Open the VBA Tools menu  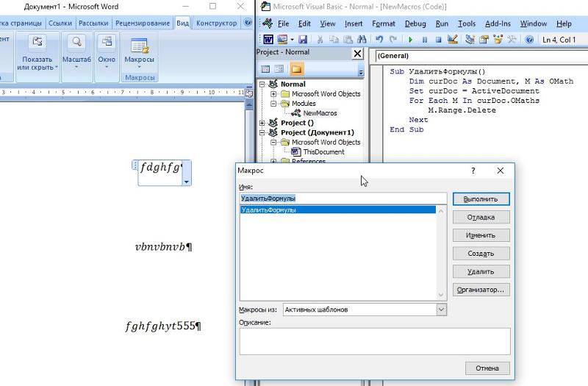[x=467, y=24]
